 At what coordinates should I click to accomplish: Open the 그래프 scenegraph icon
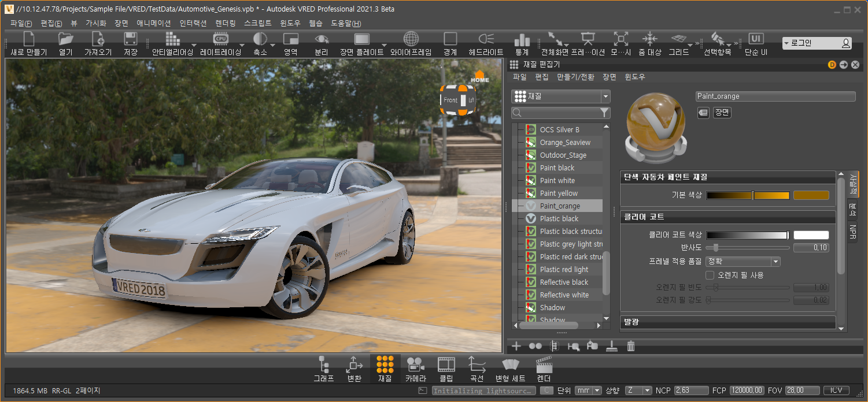click(324, 364)
